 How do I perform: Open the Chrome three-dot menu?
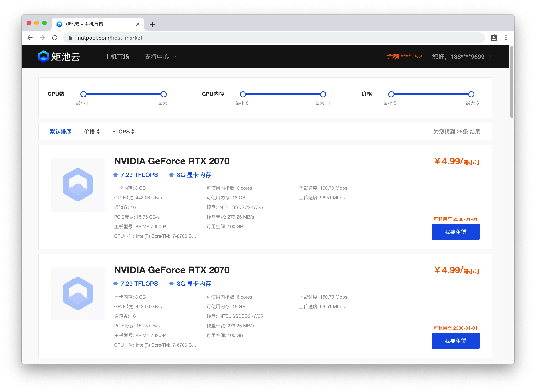506,38
